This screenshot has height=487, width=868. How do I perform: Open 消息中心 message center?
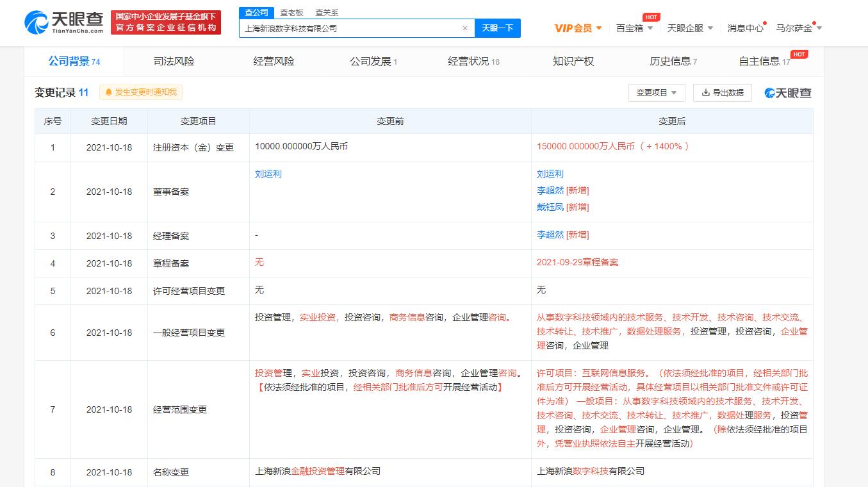pos(746,28)
